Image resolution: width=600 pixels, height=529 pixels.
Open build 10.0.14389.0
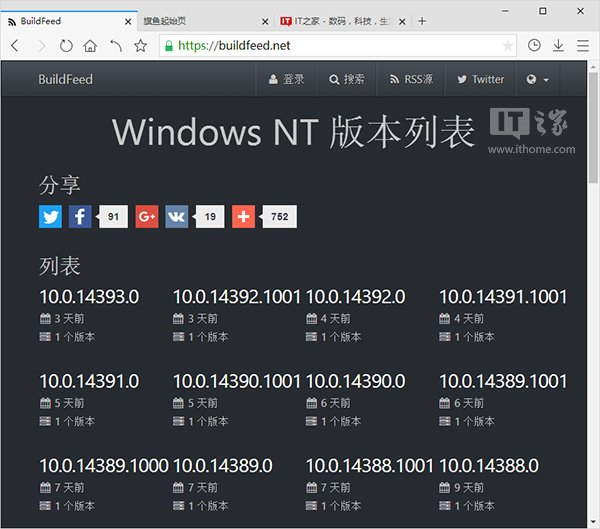222,466
